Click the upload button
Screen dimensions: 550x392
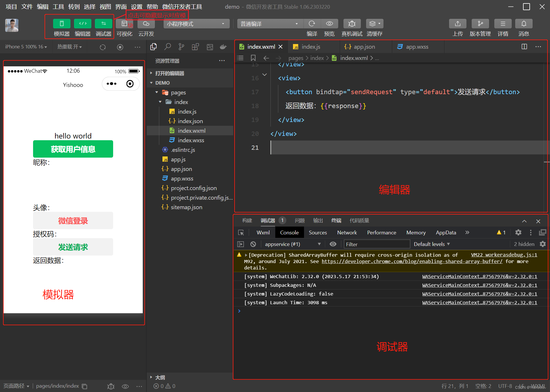pyautogui.click(x=457, y=23)
